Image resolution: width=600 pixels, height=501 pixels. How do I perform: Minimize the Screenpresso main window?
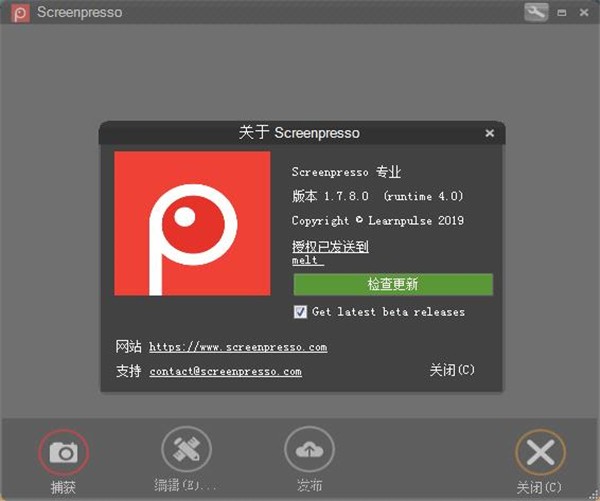tap(562, 13)
